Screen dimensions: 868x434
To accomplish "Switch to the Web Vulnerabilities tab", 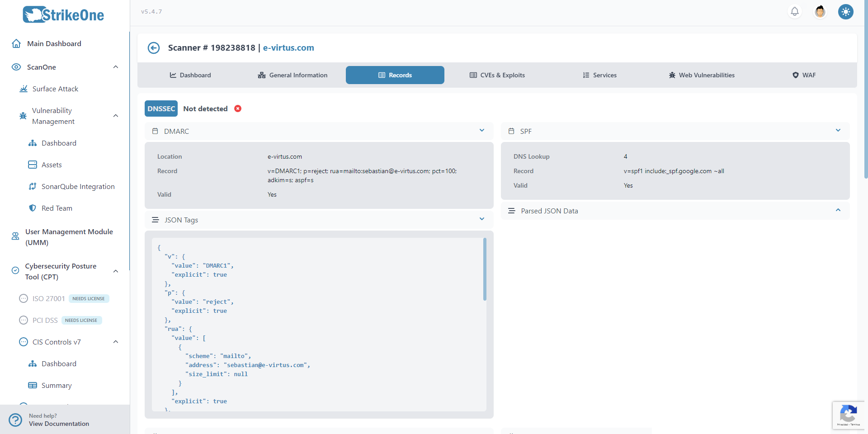I will (x=702, y=75).
